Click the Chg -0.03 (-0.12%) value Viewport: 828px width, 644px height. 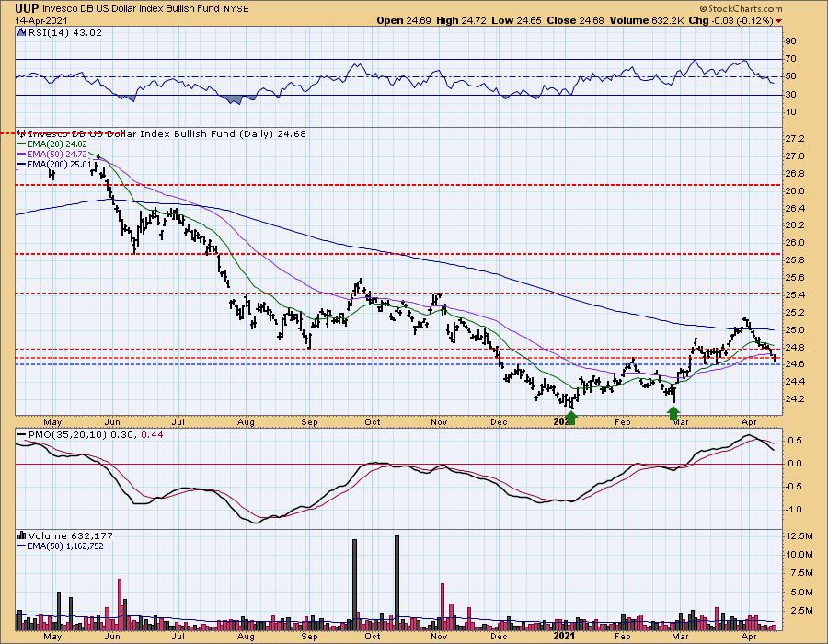(x=731, y=20)
